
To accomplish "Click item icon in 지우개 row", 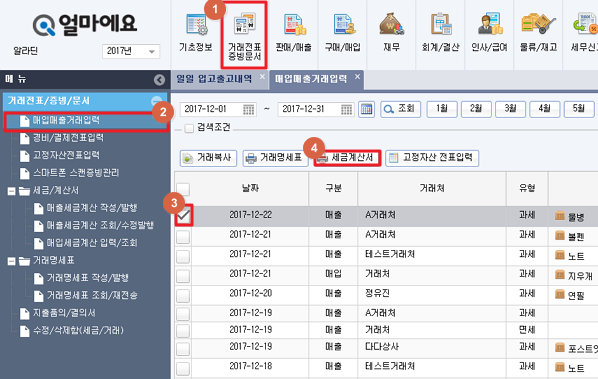I will (559, 274).
